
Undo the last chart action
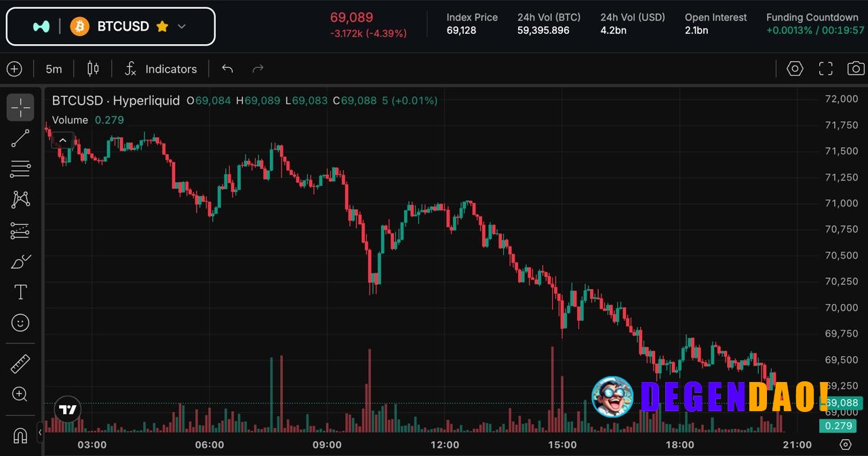tap(227, 69)
